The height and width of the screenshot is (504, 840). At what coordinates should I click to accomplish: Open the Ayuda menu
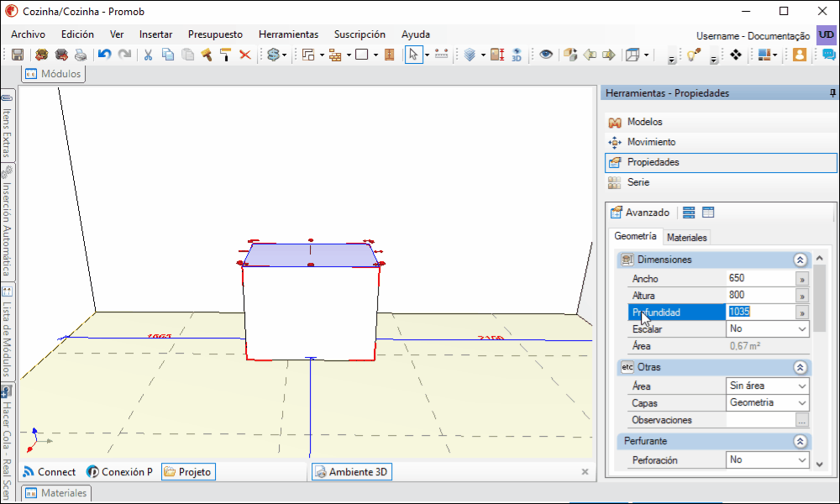tap(416, 34)
